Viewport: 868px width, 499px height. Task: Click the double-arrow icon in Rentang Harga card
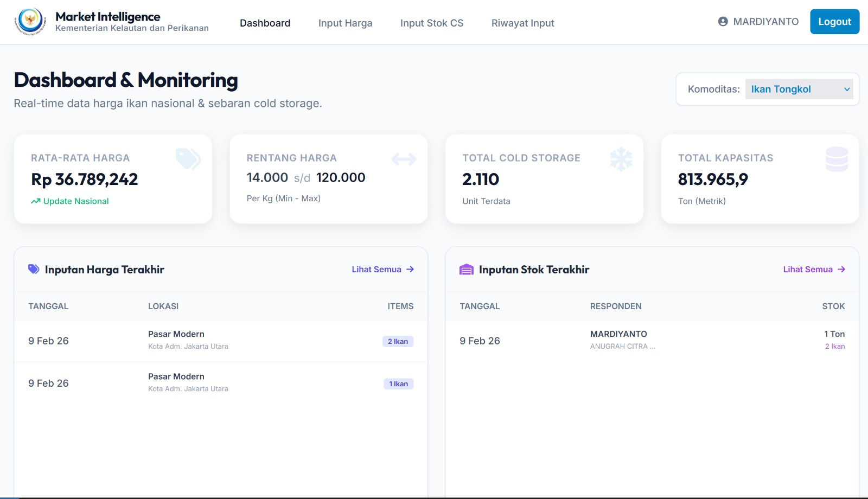404,159
